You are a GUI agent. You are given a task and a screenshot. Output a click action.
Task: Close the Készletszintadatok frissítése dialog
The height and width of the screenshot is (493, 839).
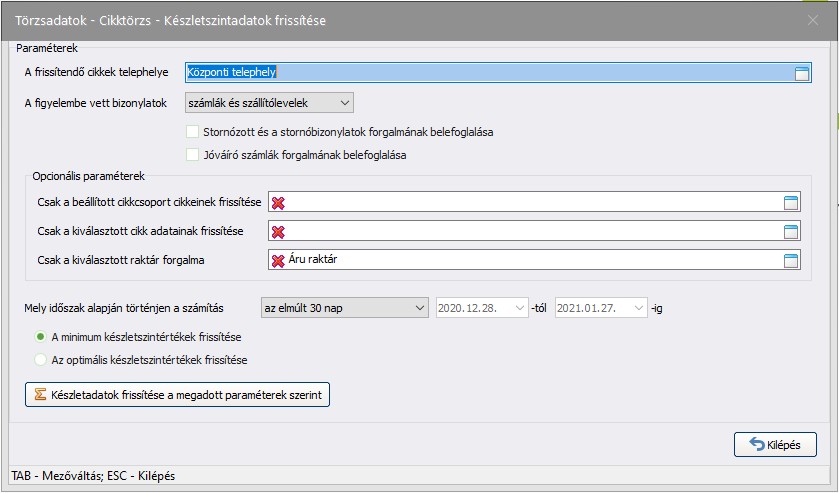(x=812, y=20)
